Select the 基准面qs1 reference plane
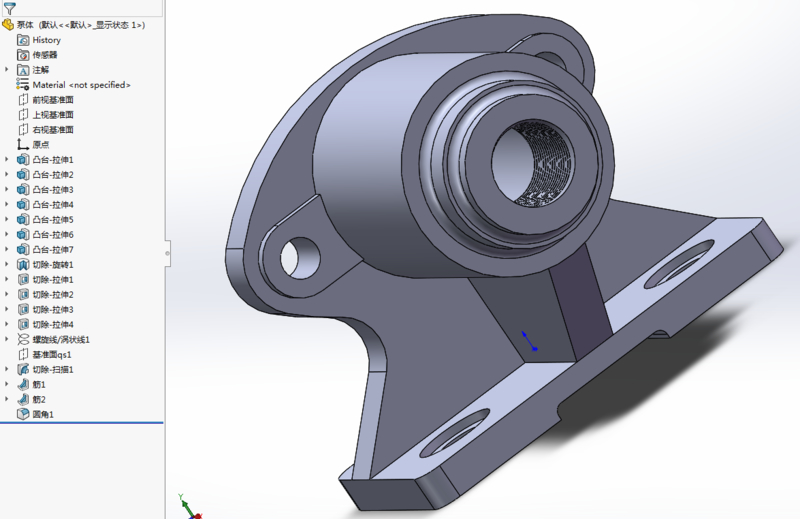 tap(51, 355)
